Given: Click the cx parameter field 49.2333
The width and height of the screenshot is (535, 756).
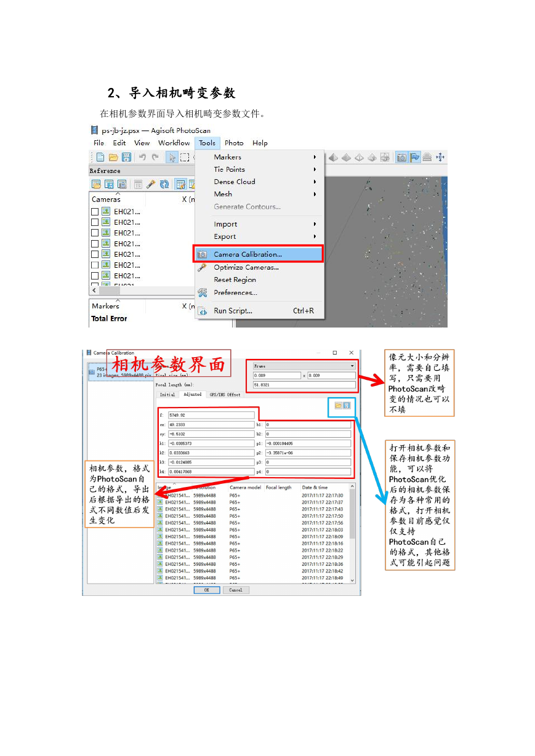Looking at the screenshot, I should pyautogui.click(x=211, y=425).
